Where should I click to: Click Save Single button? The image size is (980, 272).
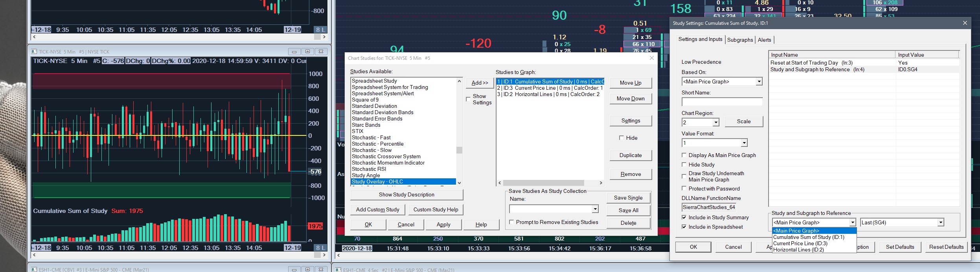628,198
